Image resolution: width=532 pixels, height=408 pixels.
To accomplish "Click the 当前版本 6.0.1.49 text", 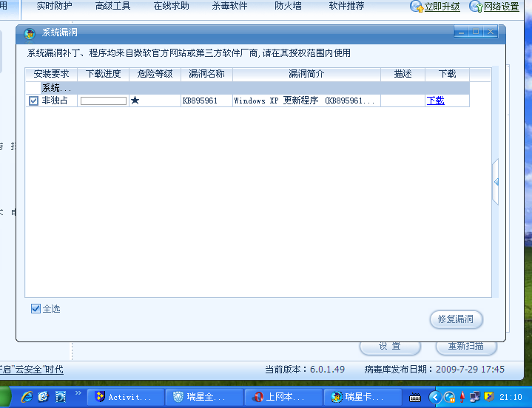I will point(305,369).
